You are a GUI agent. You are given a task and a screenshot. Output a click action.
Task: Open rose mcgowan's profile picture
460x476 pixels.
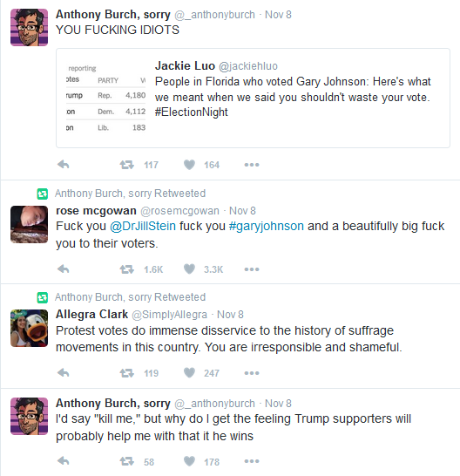[29, 224]
